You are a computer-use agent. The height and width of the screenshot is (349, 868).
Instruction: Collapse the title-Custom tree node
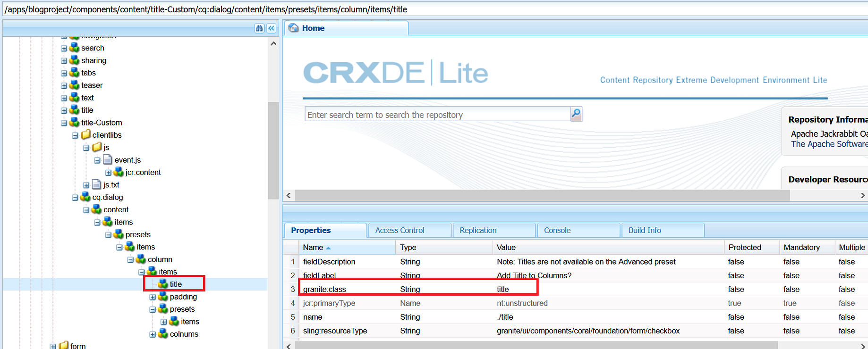coord(64,123)
